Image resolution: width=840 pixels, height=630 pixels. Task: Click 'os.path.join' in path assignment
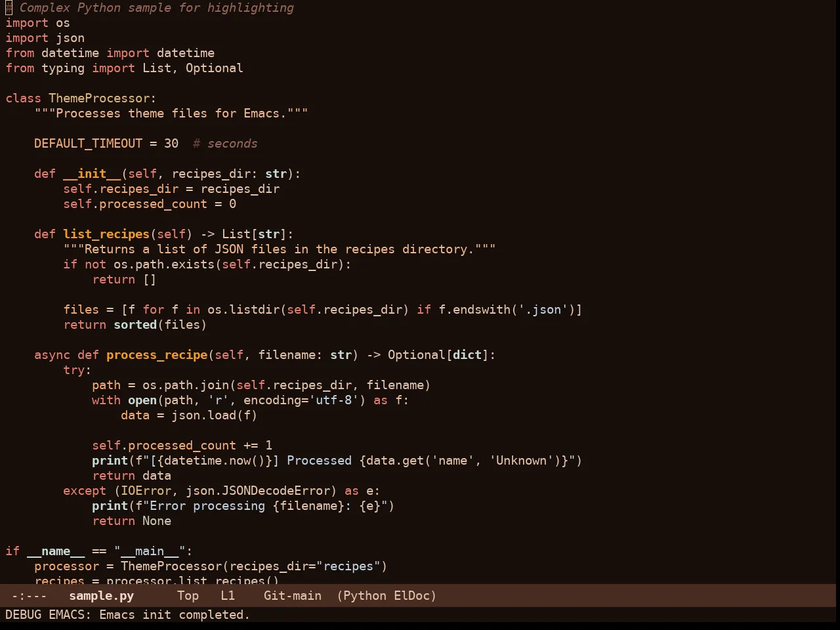(186, 385)
